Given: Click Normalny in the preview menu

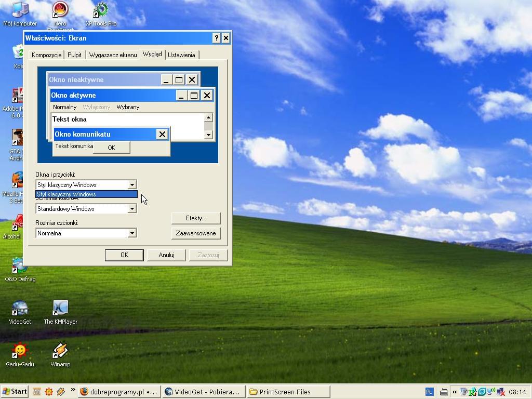Looking at the screenshot, I should click(65, 107).
